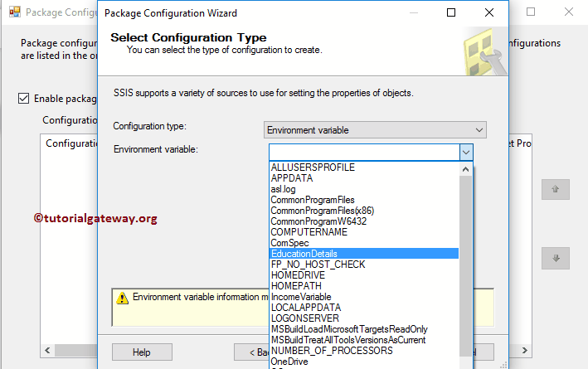
Task: Select MSBuildTreatAllToolsVersionsAsCurrent entry
Action: tap(364, 340)
